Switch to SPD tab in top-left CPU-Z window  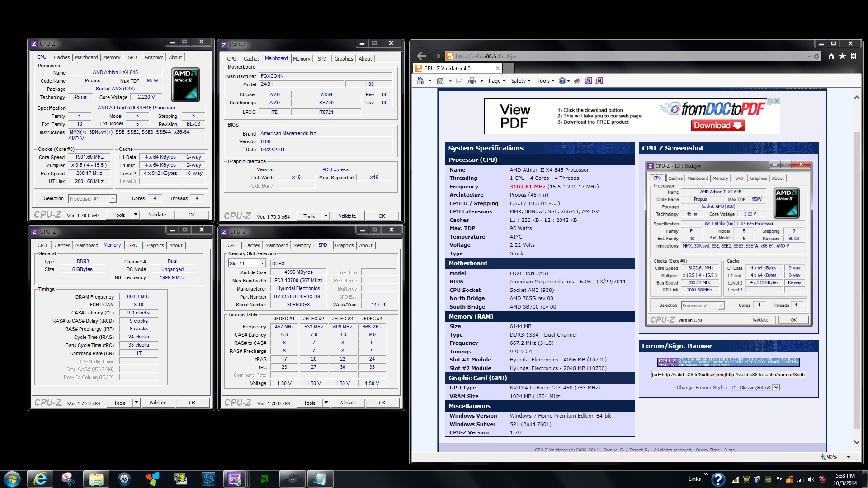pos(132,57)
